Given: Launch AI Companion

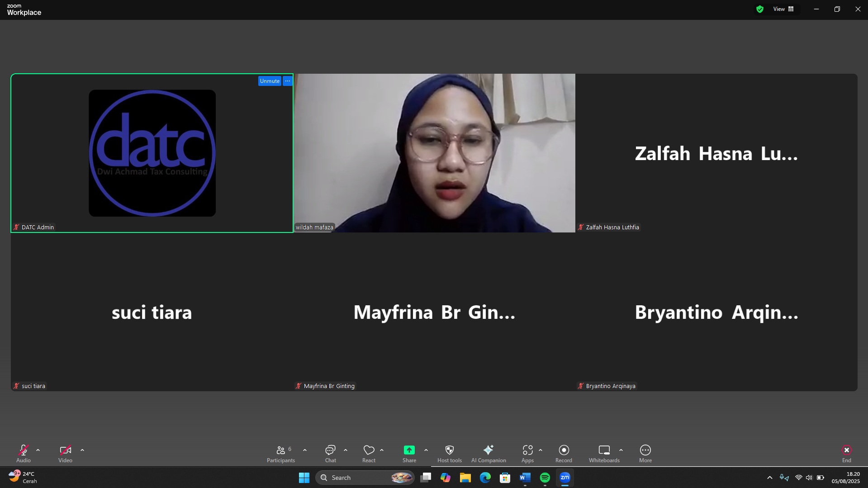Looking at the screenshot, I should pos(489,453).
